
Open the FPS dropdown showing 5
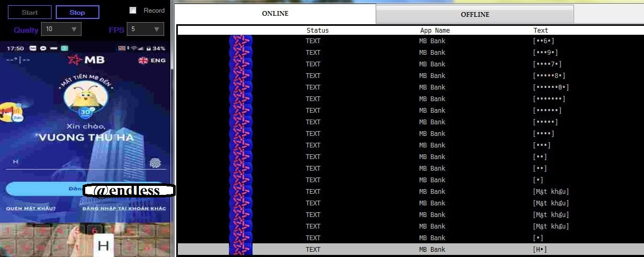pos(146,29)
